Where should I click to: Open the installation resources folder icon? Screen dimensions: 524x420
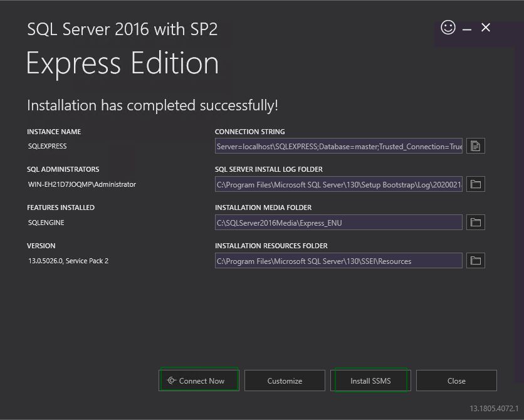click(x=476, y=260)
